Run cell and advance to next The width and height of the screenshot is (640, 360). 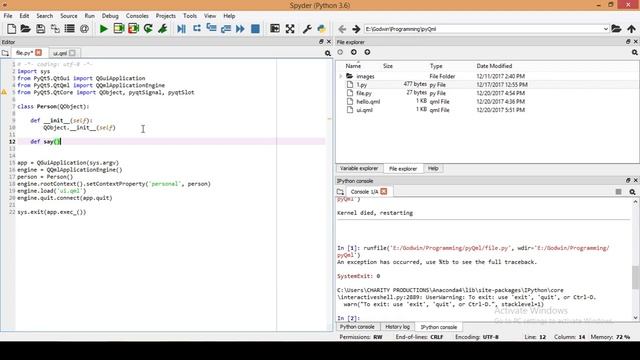(x=133, y=29)
